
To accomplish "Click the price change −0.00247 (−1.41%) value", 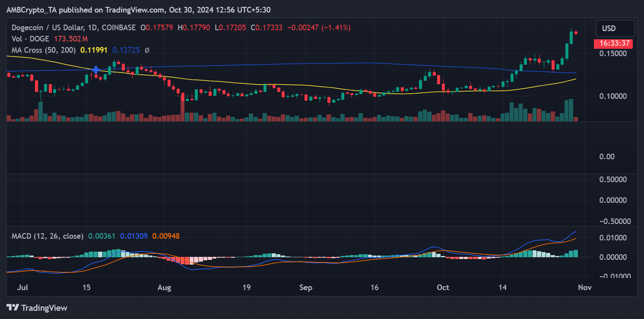I will point(319,28).
